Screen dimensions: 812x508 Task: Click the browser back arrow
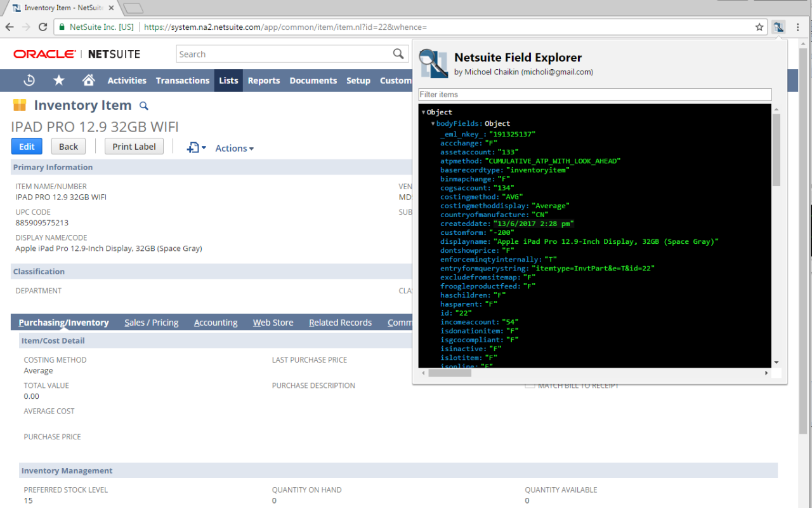pyautogui.click(x=10, y=27)
